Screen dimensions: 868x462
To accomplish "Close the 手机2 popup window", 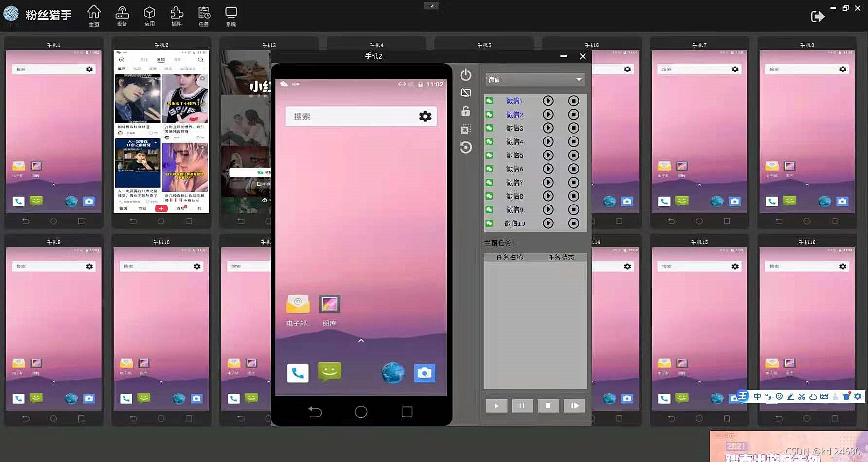I will point(583,56).
